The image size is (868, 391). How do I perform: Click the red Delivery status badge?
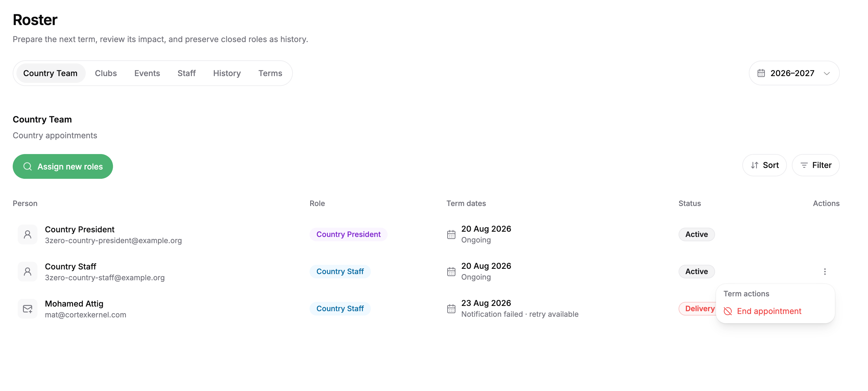[x=697, y=308]
